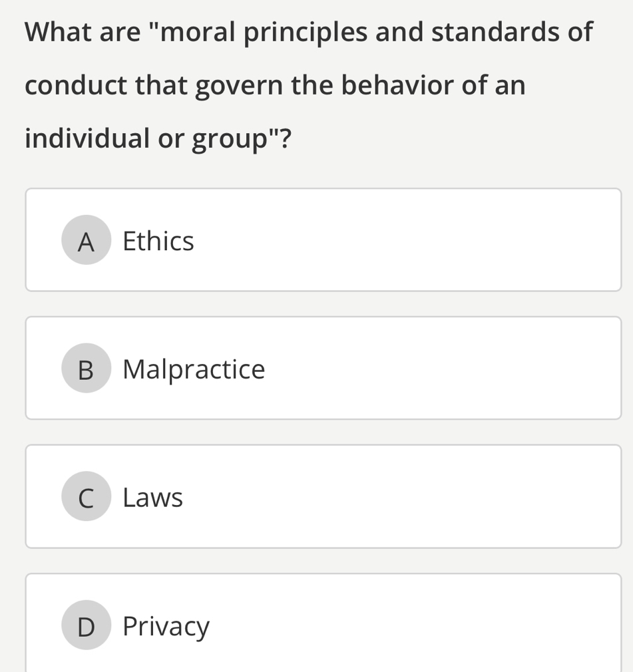
Task: Click the blank area of the Ethics card
Action: (407, 240)
